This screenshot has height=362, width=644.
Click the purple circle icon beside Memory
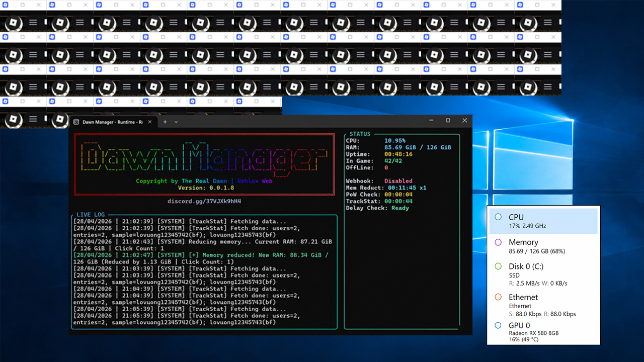pyautogui.click(x=498, y=242)
